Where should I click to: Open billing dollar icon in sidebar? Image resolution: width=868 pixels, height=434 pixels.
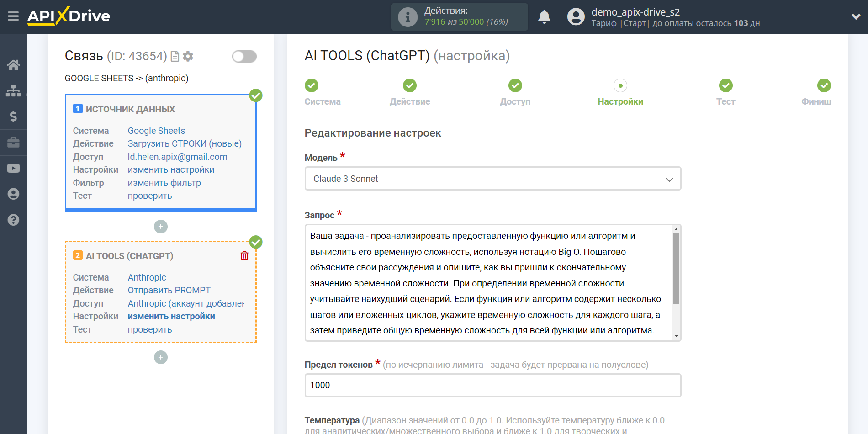click(x=13, y=116)
